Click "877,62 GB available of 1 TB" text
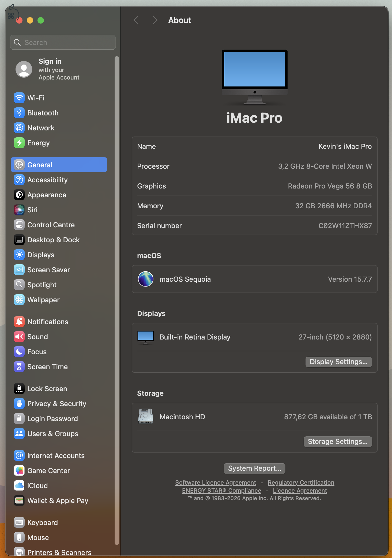The height and width of the screenshot is (558, 392). point(328,417)
